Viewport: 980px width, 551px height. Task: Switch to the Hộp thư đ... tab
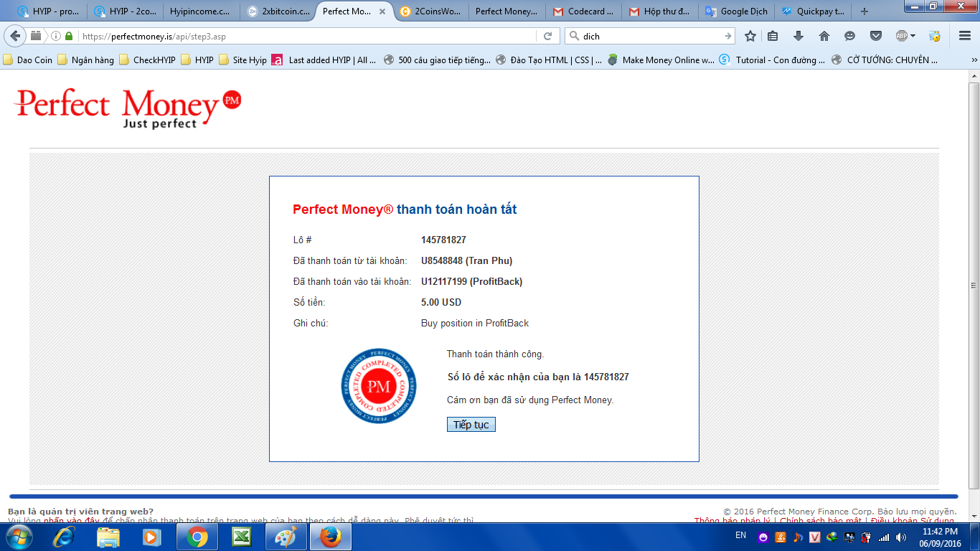tap(660, 11)
